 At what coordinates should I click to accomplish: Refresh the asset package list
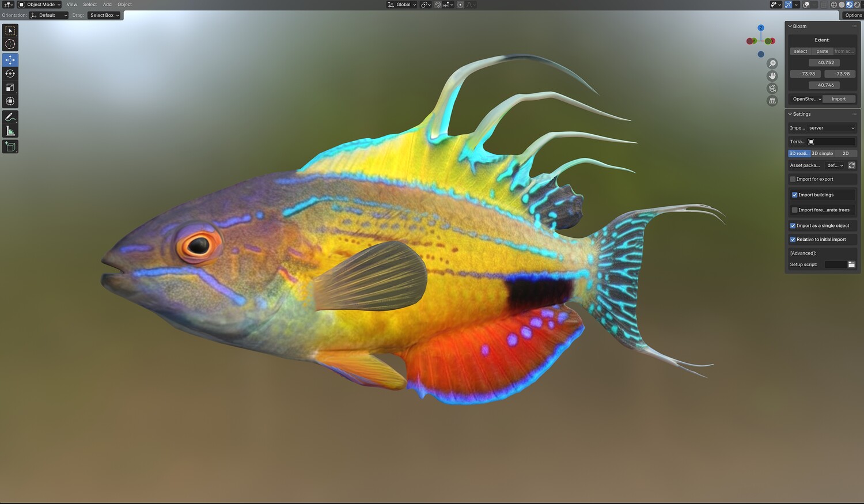coord(852,165)
